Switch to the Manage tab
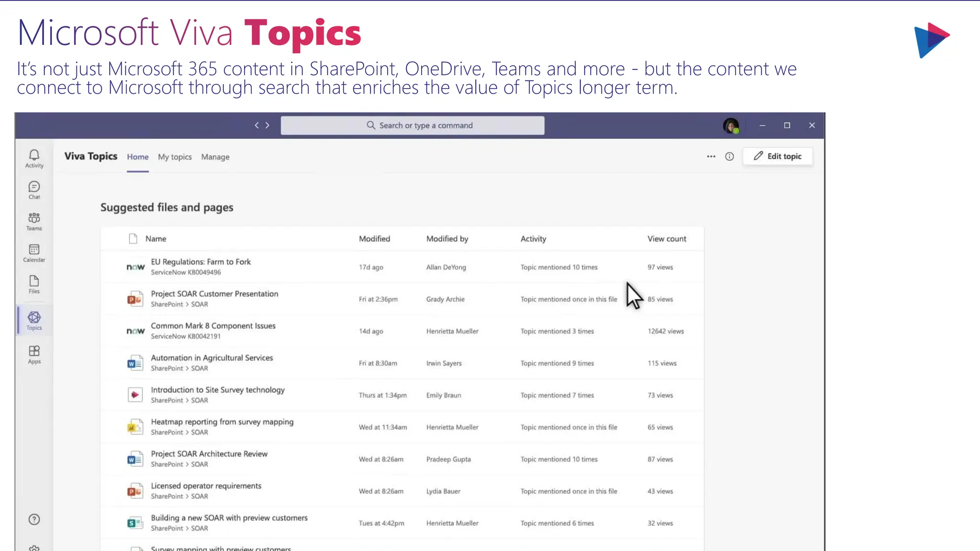Image resolution: width=980 pixels, height=551 pixels. pos(215,157)
